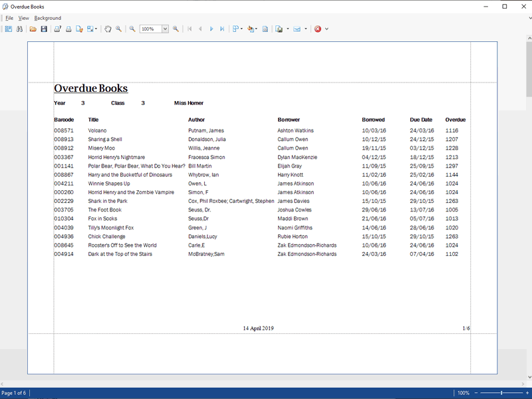Open the Background menu
Screen dimensions: 532x399
(47, 18)
